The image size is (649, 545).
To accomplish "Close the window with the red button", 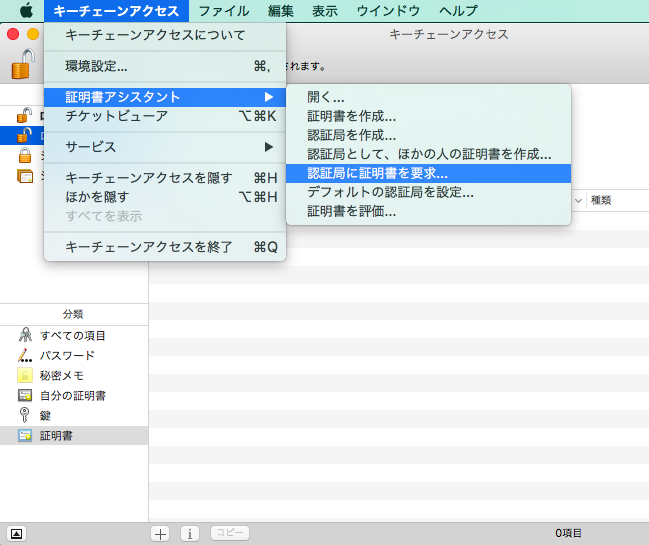I will [13, 34].
